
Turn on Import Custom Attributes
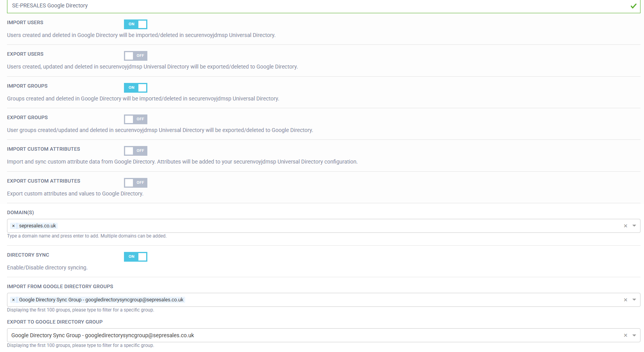[135, 151]
